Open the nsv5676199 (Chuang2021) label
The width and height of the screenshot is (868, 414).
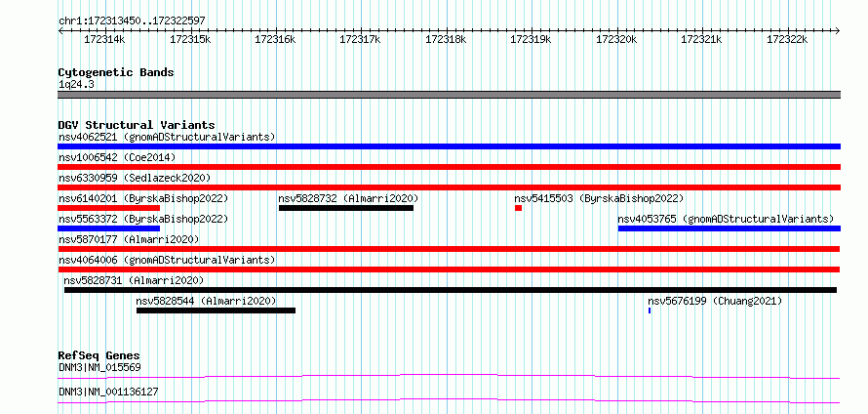click(x=715, y=301)
